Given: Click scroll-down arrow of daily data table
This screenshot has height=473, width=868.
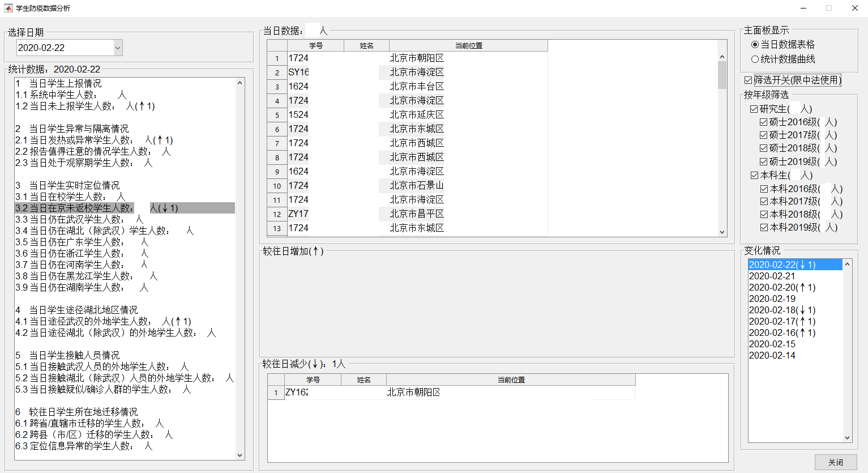Looking at the screenshot, I should pos(722,232).
